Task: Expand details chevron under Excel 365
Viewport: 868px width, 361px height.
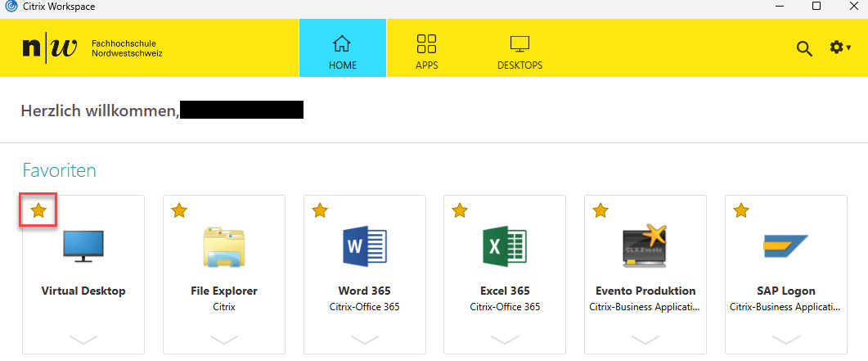Action: point(505,339)
